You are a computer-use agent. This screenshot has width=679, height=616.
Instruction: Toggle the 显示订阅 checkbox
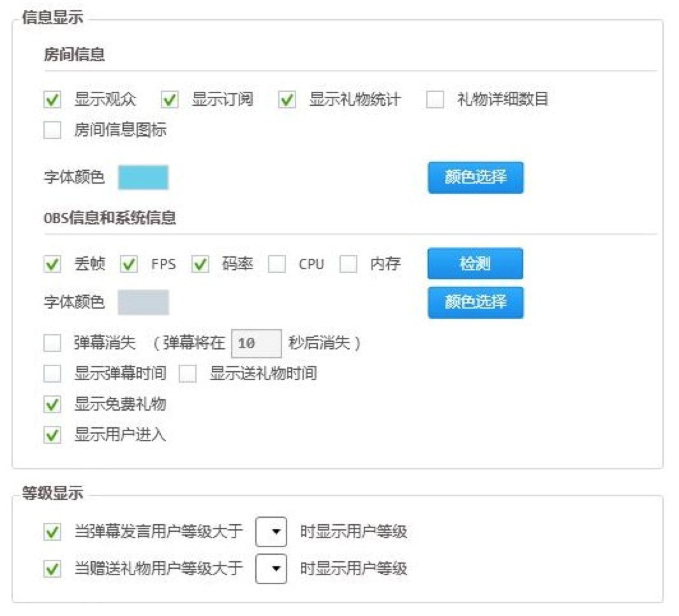point(170,100)
